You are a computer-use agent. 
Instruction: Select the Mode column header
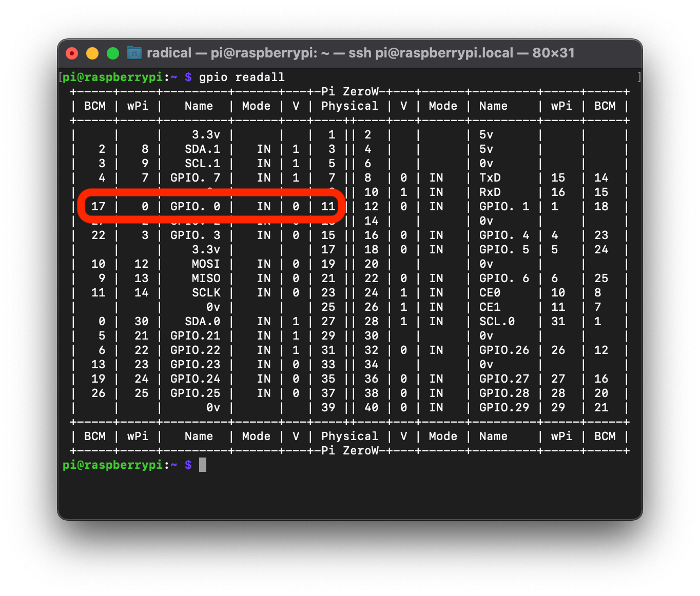256,106
